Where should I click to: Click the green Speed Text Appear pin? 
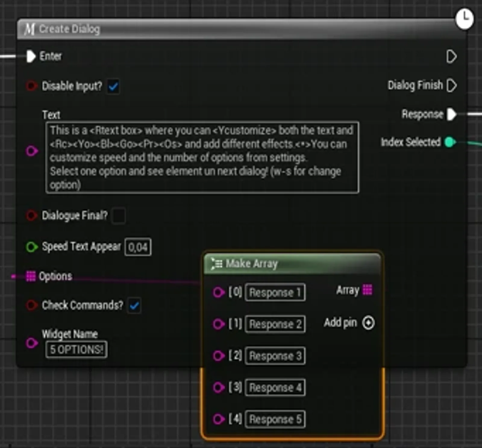(31, 246)
